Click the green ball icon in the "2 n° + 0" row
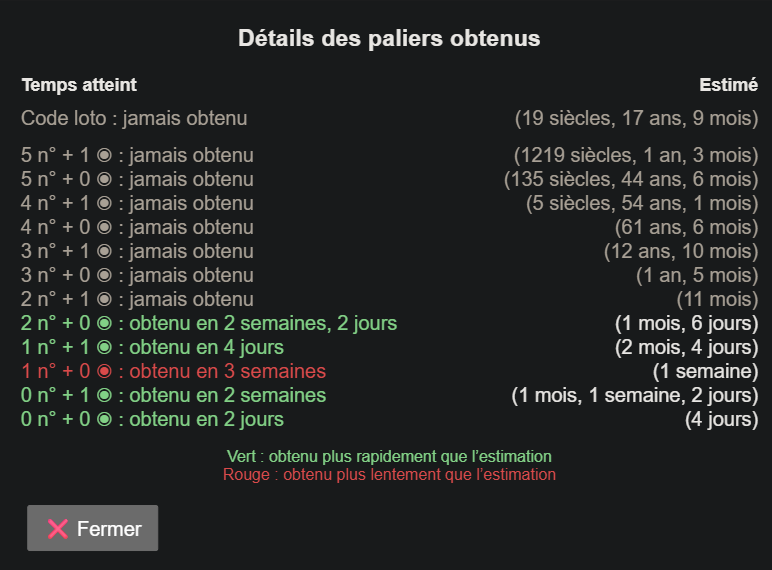The height and width of the screenshot is (570, 772). (x=103, y=324)
